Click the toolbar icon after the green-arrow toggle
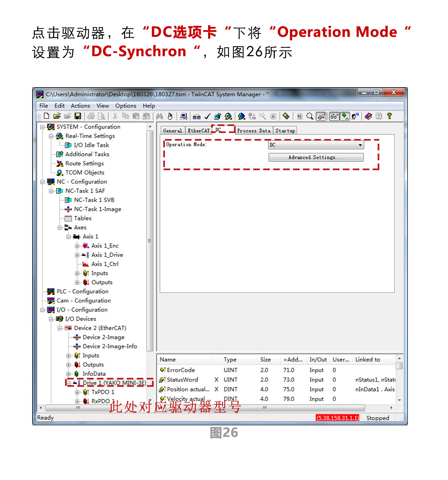This screenshot has height=480, width=448. (x=355, y=116)
